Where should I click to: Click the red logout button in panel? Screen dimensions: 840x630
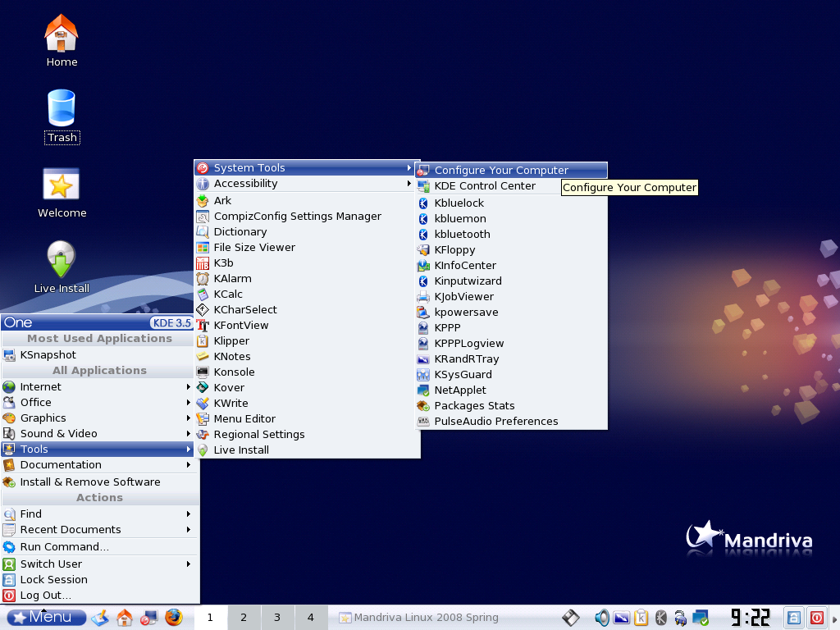pos(817,618)
